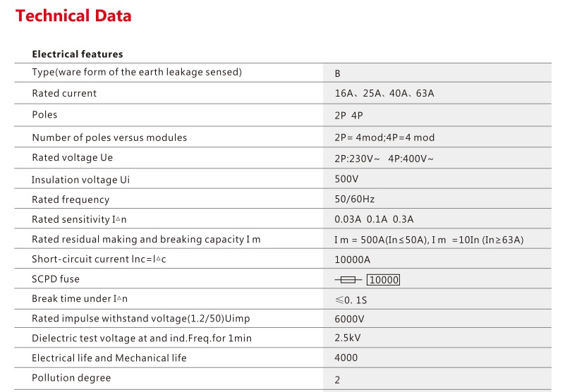Click the 500V insulation voltage value
This screenshot has width=565, height=392.
click(346, 179)
